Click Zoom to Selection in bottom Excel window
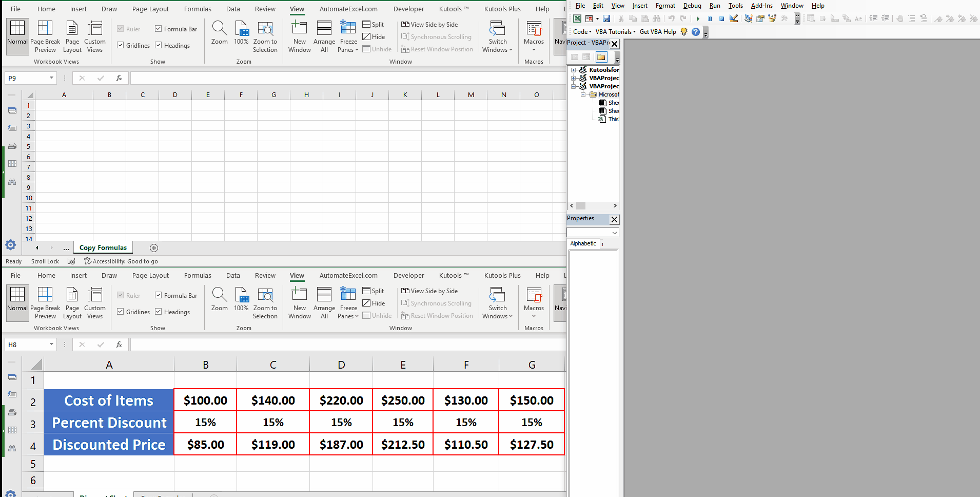 (265, 302)
